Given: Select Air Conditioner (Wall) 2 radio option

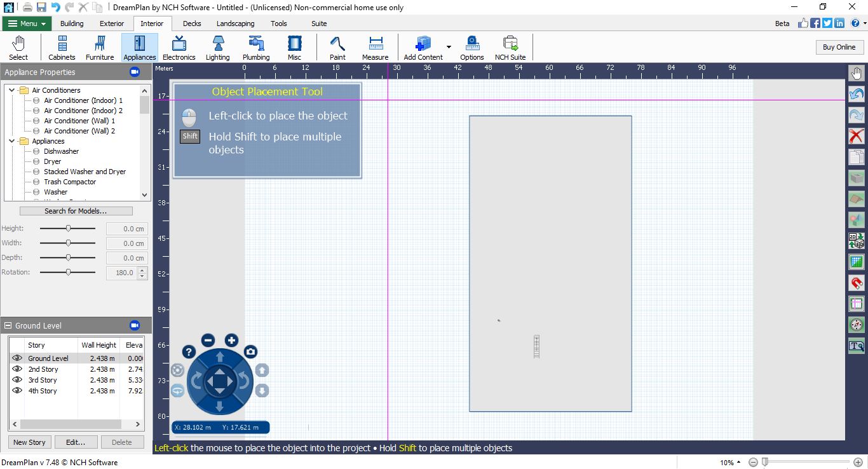Looking at the screenshot, I should (36, 131).
